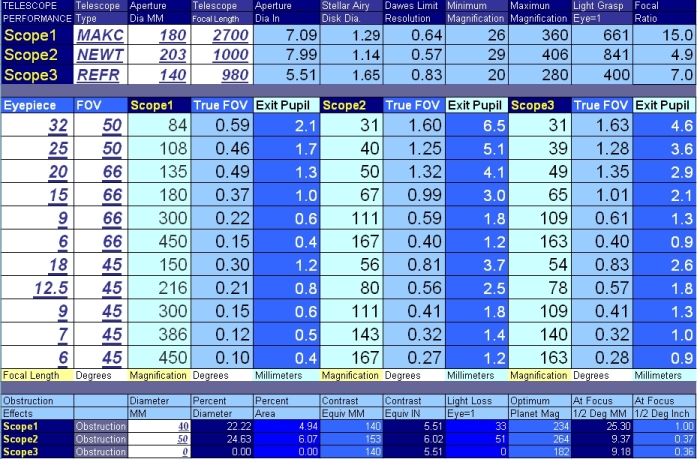Edit Scope1 telescope focal length 2700
This screenshot has width=697, height=459.
click(222, 35)
